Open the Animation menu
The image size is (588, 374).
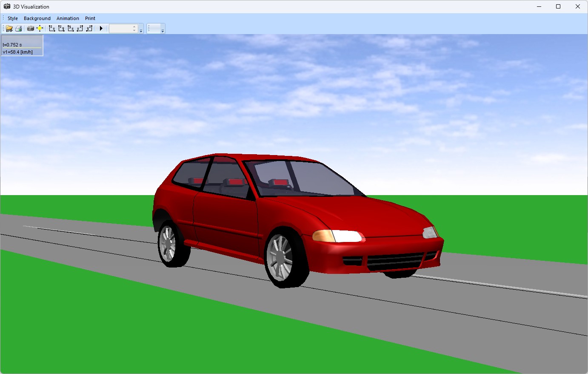tap(68, 18)
